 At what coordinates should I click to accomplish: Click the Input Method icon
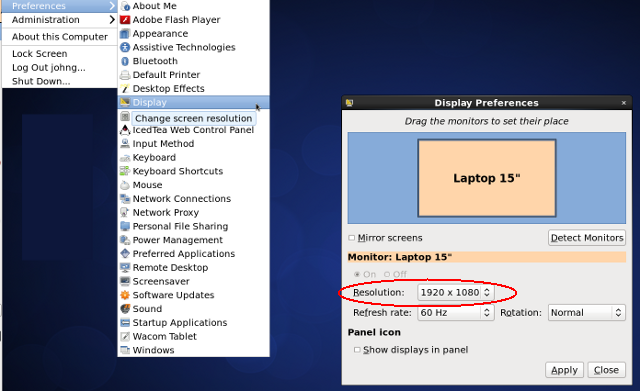pos(125,144)
